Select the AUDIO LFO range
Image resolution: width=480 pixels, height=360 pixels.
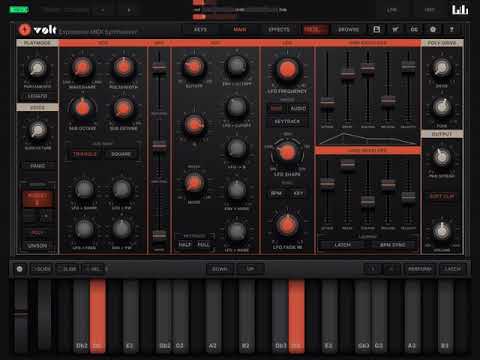tap(298, 108)
